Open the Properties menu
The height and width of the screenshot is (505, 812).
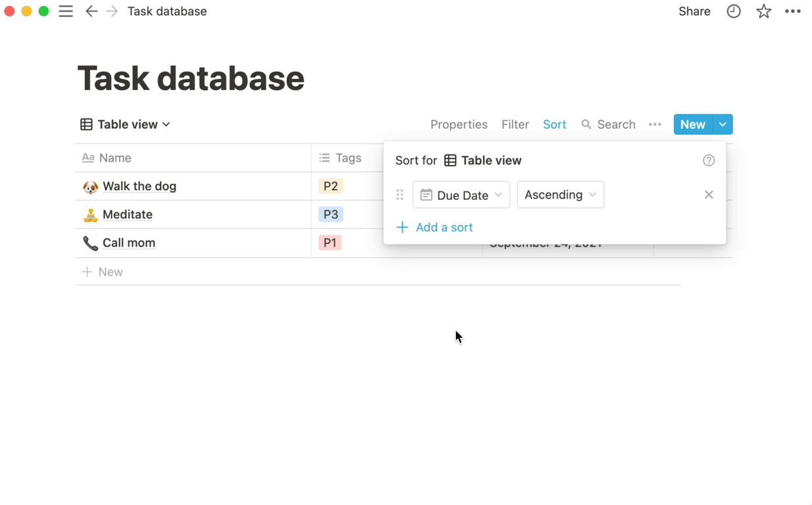coord(459,124)
